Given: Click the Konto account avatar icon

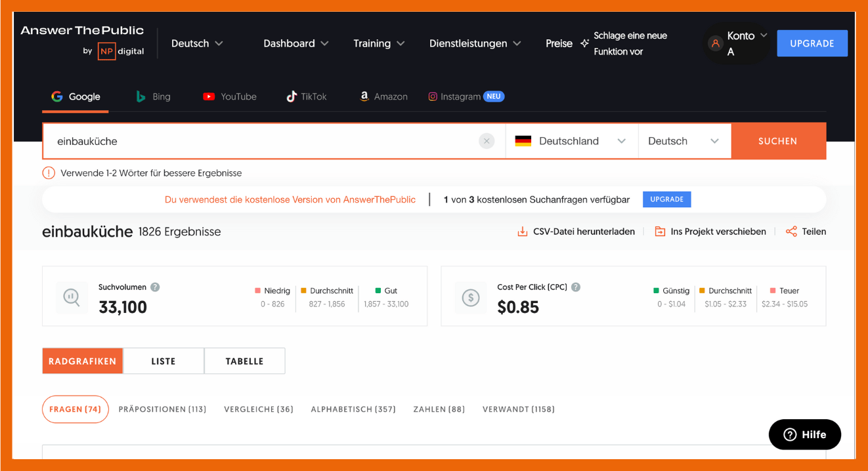Looking at the screenshot, I should pos(715,43).
